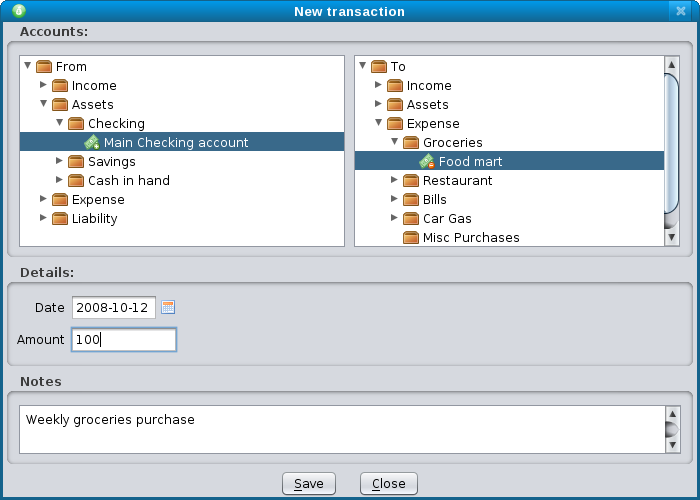Click To tree scrollbar up arrow
Image resolution: width=700 pixels, height=500 pixels.
click(672, 65)
